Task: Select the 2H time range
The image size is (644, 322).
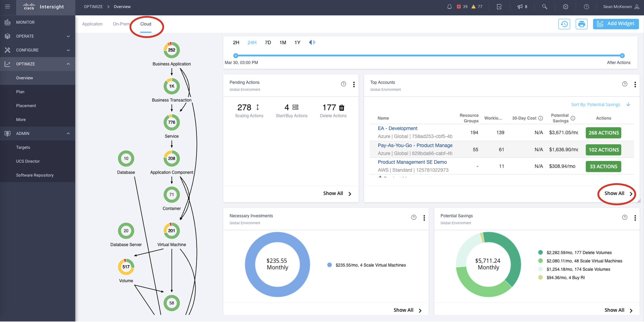Action: point(236,42)
